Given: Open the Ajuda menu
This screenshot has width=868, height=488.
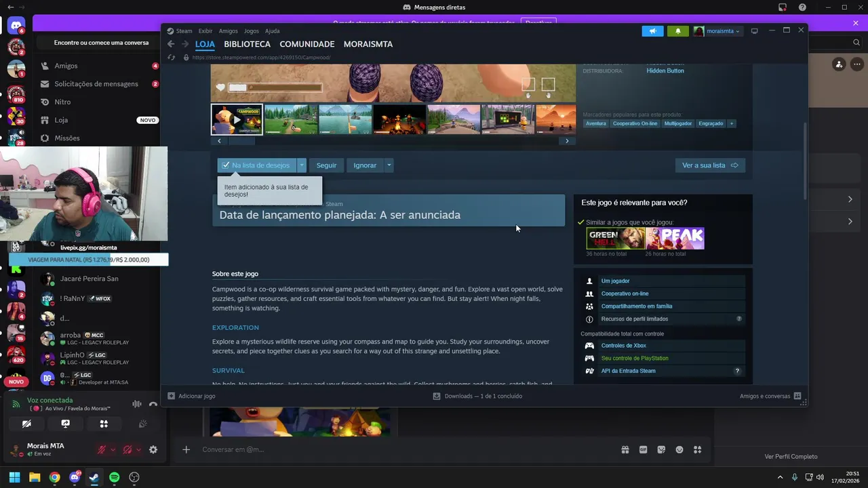Looking at the screenshot, I should (x=272, y=31).
